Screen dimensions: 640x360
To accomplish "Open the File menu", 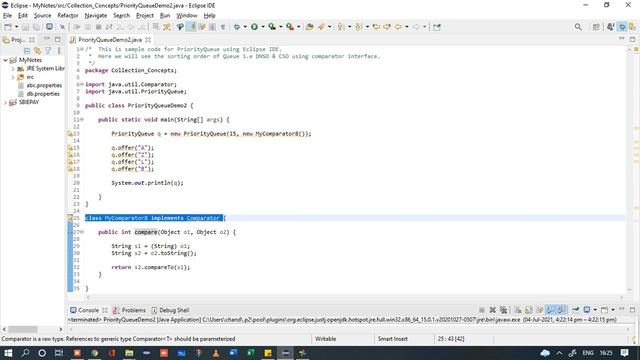I will tap(7, 16).
